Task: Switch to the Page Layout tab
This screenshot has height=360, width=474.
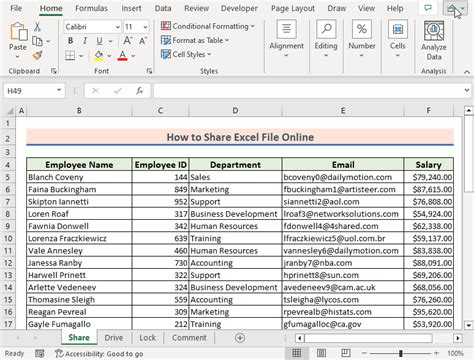Action: [293, 8]
